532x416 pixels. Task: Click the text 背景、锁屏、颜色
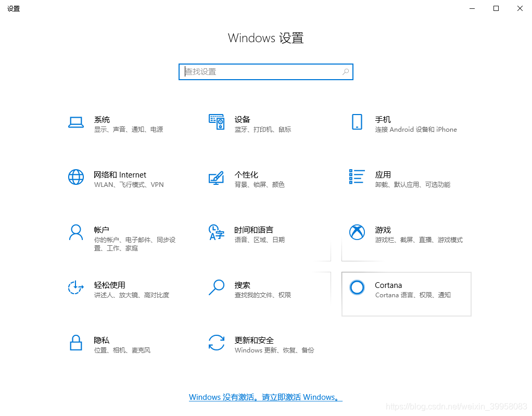click(260, 185)
